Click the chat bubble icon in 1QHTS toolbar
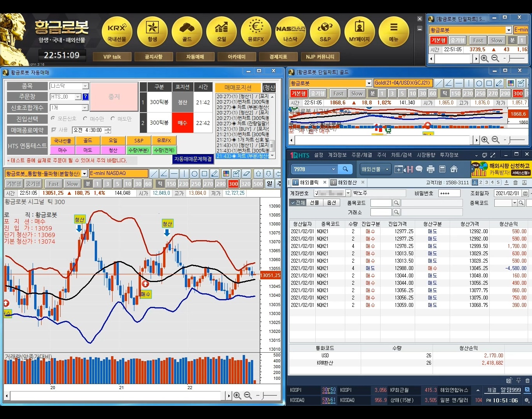 click(419, 169)
